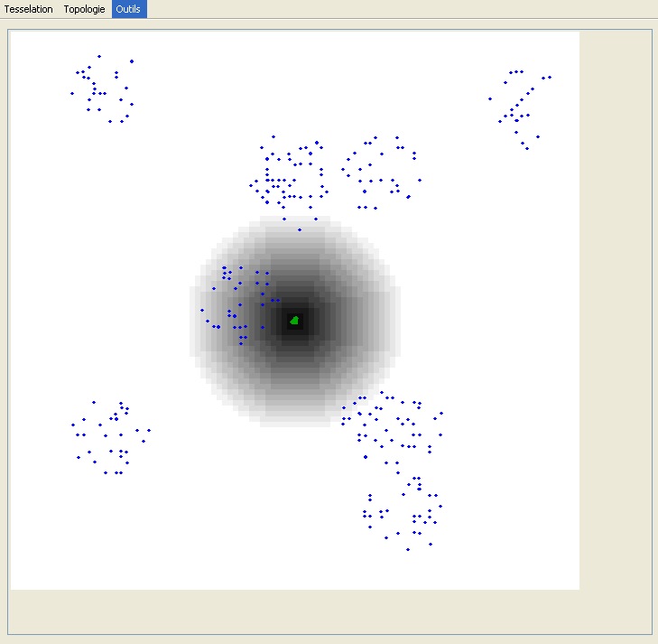Click the highlighted Outils menu
Viewport: 658px width, 644px height.
click(129, 9)
